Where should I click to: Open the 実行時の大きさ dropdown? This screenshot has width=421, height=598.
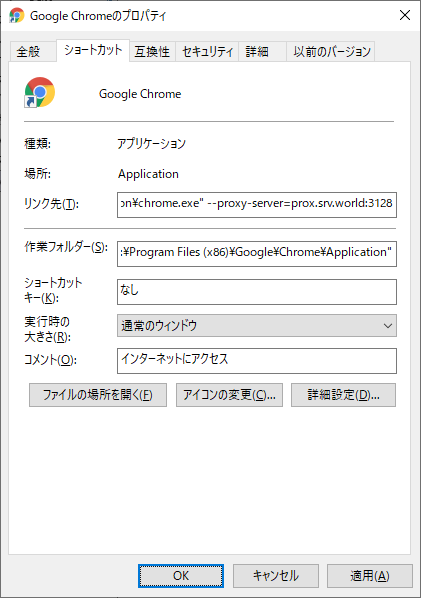[257, 326]
